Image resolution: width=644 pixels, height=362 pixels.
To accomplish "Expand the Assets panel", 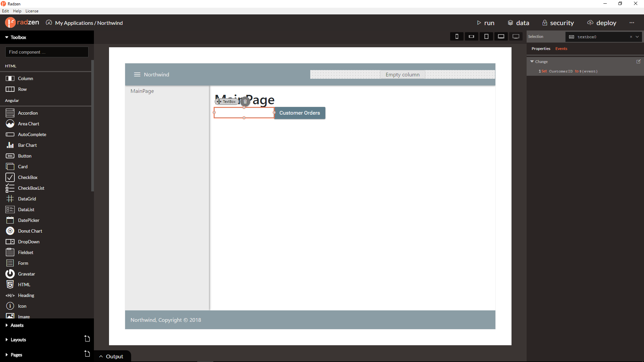I will (x=7, y=325).
